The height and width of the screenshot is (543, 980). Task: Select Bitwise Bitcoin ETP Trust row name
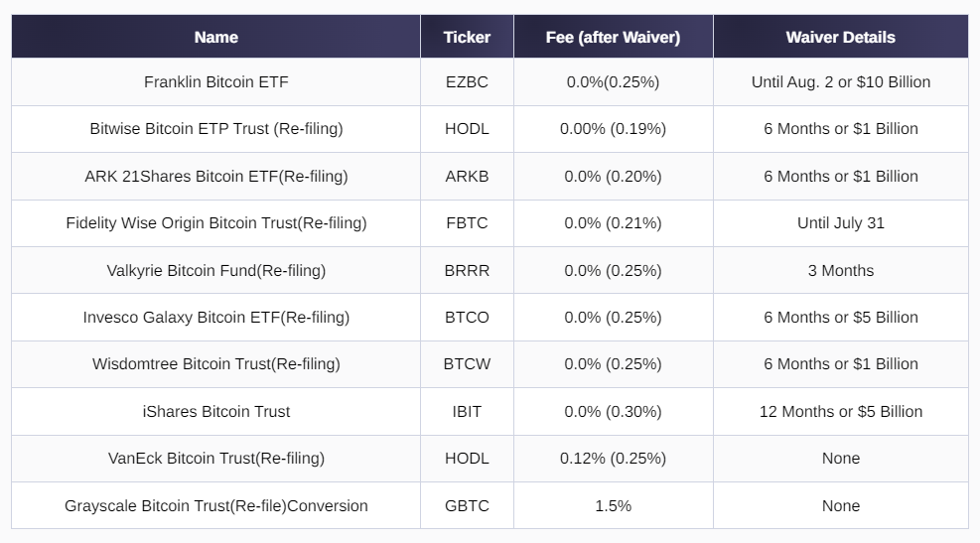tap(215, 128)
